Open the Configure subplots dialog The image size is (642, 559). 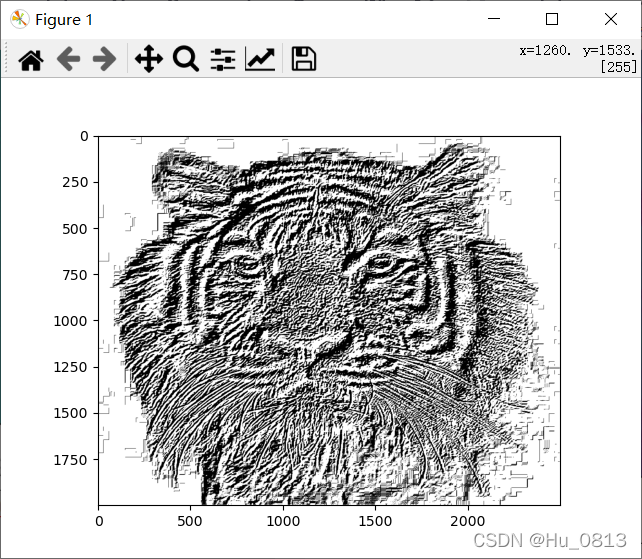[223, 59]
